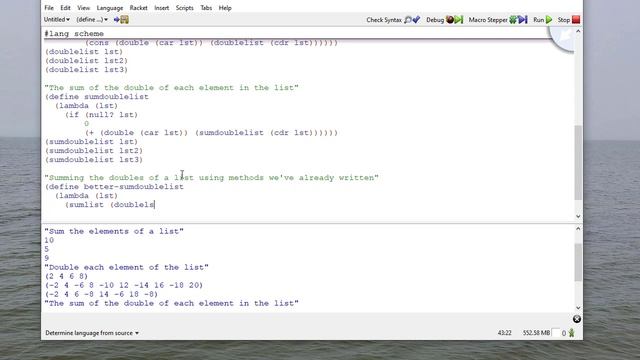Open the Racket menu
The image size is (640, 360).
138,8
